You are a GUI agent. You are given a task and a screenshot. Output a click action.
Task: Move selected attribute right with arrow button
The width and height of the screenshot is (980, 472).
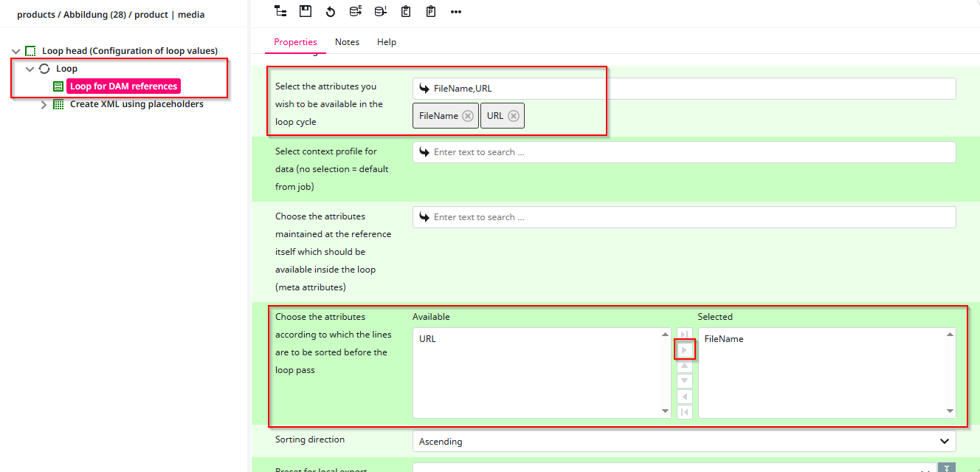(685, 349)
